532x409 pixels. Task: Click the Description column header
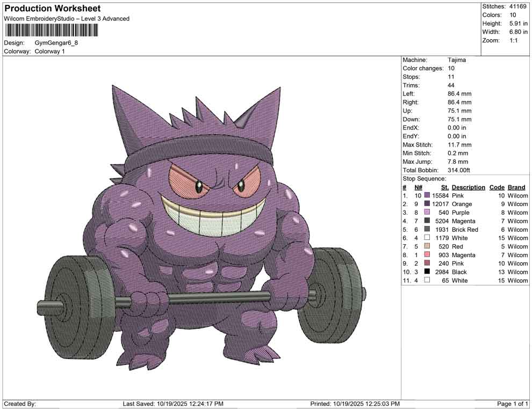pyautogui.click(x=469, y=187)
